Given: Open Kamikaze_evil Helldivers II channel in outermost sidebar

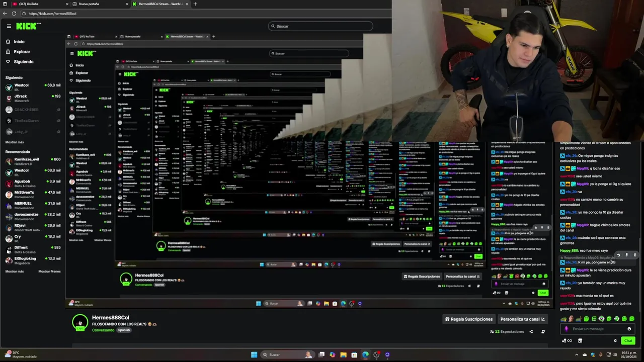Looking at the screenshot, I should (x=33, y=161).
